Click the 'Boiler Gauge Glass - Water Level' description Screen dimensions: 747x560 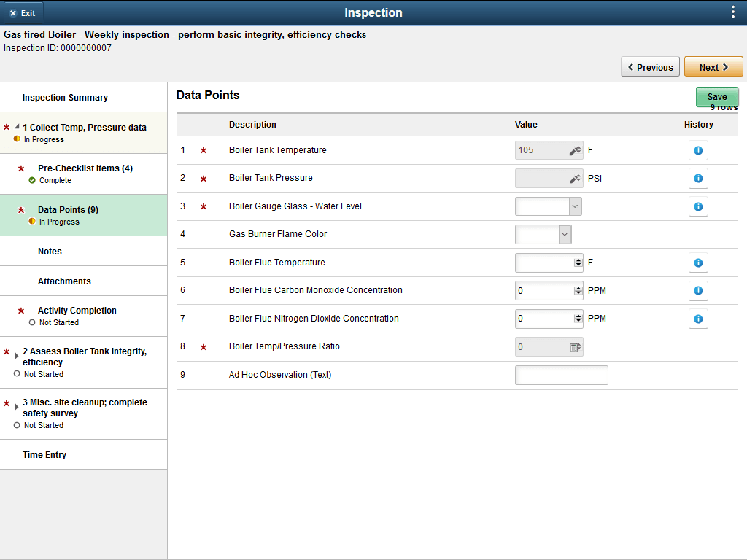(295, 206)
